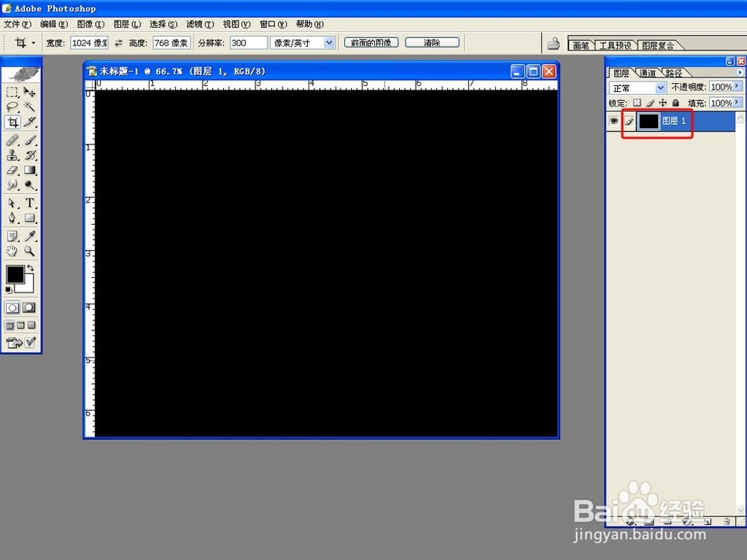Image resolution: width=747 pixels, height=560 pixels.
Task: Switch to standard edit mode
Action: 13,308
